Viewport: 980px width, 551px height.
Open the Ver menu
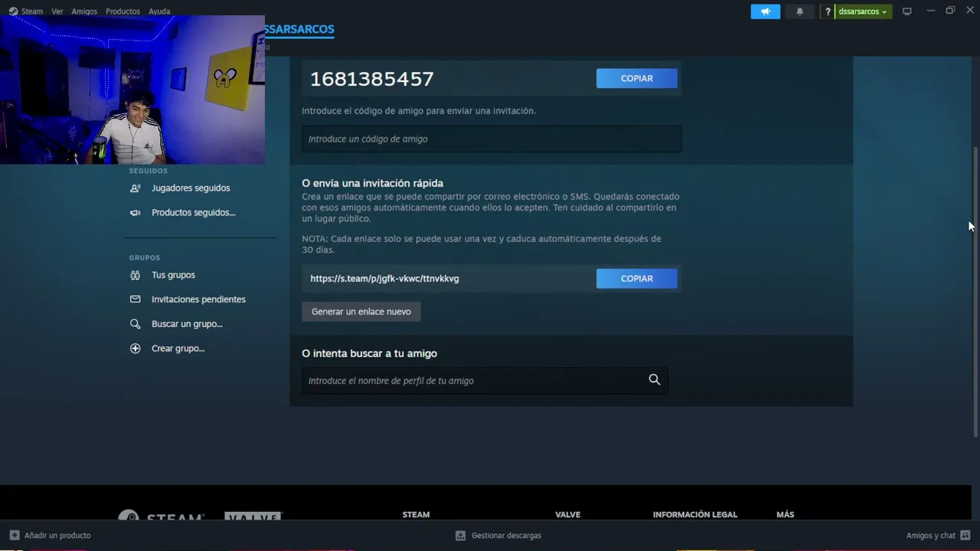click(57, 11)
